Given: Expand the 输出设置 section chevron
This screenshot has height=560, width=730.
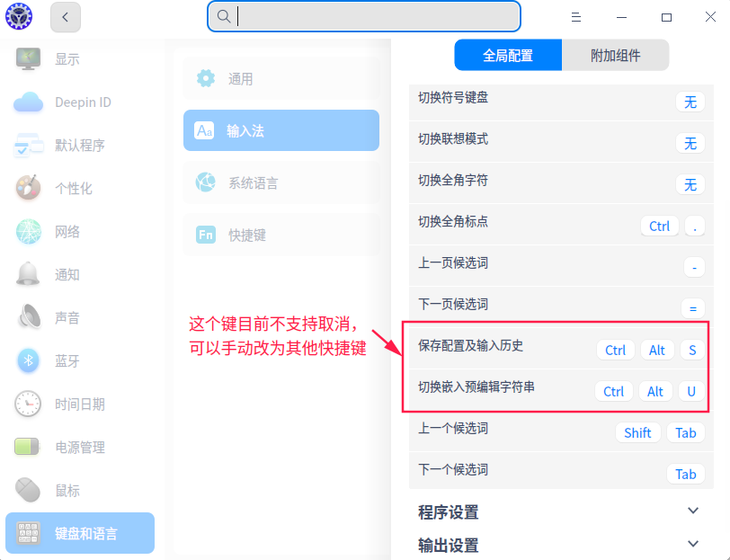Looking at the screenshot, I should click(693, 544).
